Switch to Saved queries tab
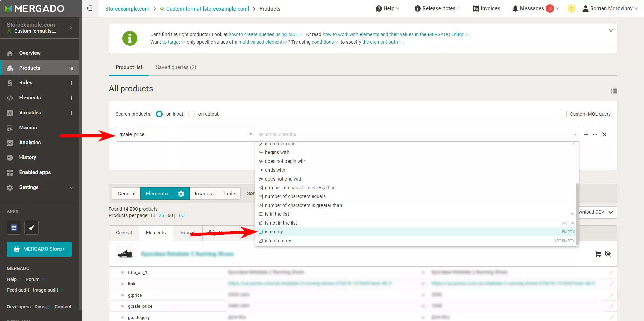Screen dimensions: 644x321 click(176, 67)
